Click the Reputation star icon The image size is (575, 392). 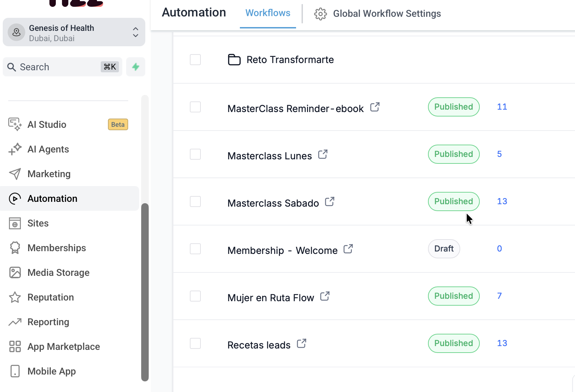(x=15, y=297)
